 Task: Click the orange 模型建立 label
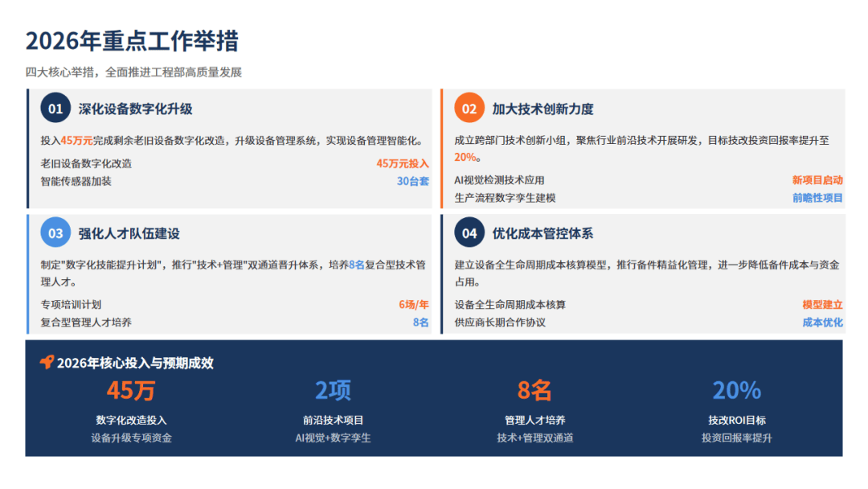click(822, 305)
